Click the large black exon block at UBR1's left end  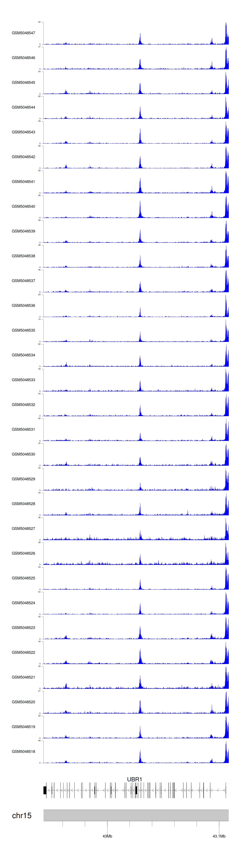45,790
